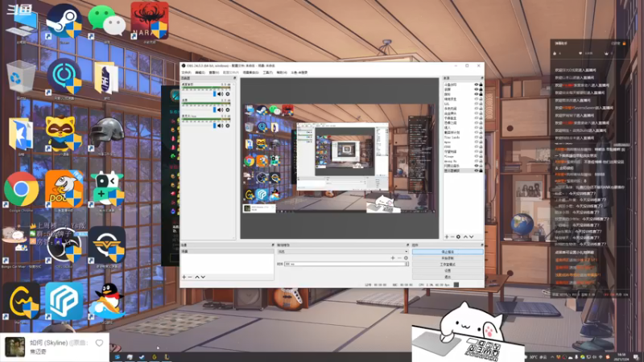Toggle lock of Tiny Lands source

(481, 138)
